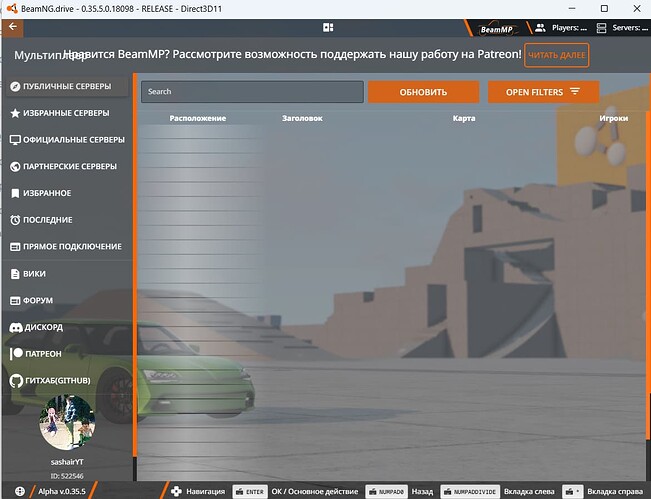The height and width of the screenshot is (499, 651).
Task: Open the ПАТРЕОН link
Action: (x=67, y=354)
